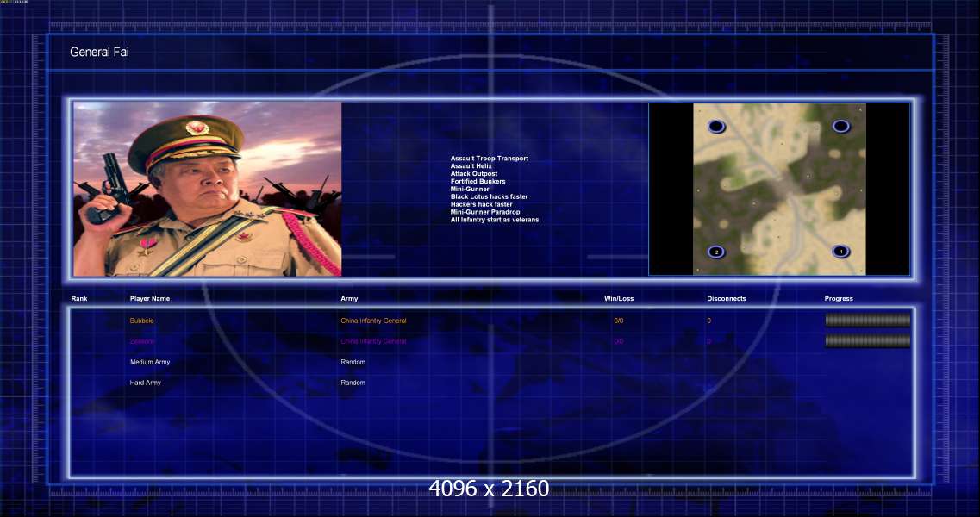This screenshot has width=980, height=517.
Task: Click 'Mini-Gunner Paradrop' ability text
Action: [x=485, y=212]
